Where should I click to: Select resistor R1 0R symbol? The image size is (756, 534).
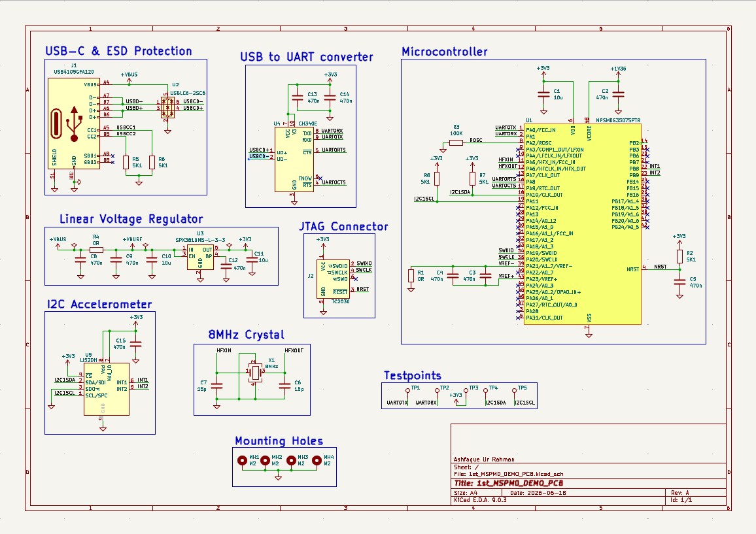411,276
